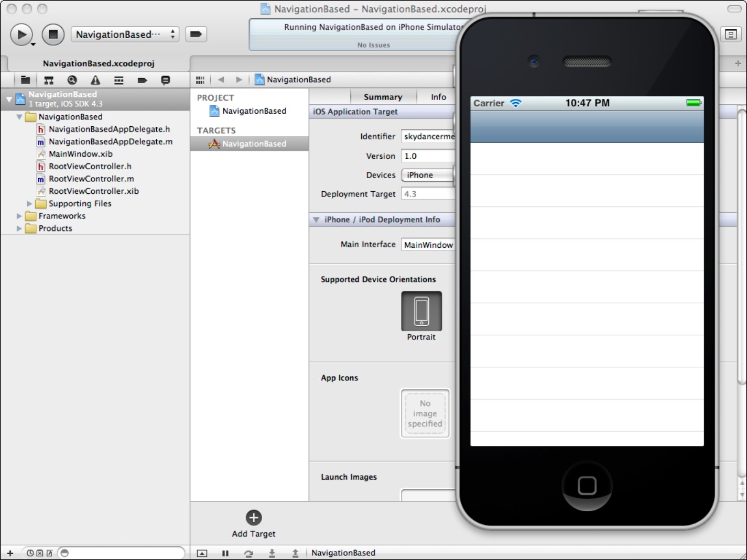Click the NavigationBased.xcodeproj tab
The height and width of the screenshot is (560, 747).
coord(99,63)
